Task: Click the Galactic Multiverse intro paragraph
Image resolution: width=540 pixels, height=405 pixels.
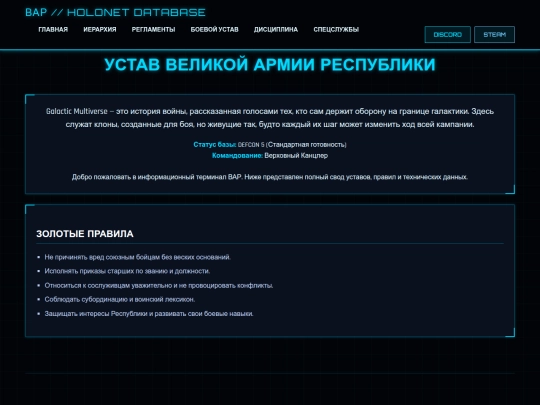Action: 270,118
